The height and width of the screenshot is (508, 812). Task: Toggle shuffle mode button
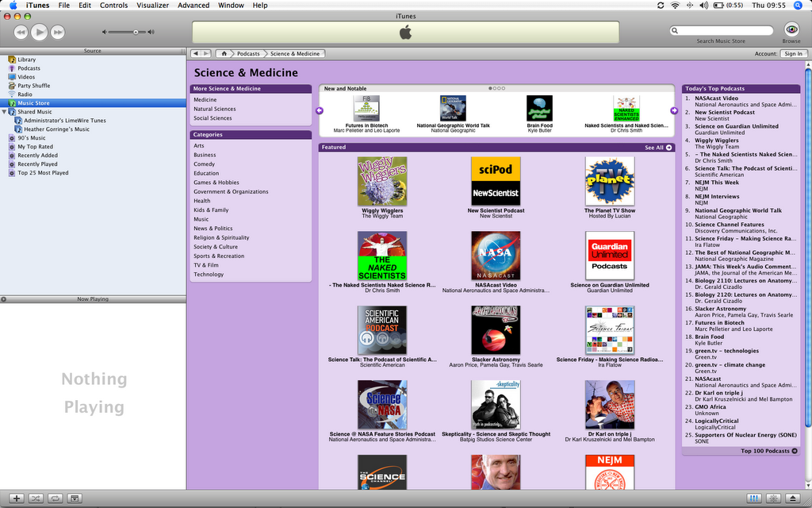[x=36, y=498]
